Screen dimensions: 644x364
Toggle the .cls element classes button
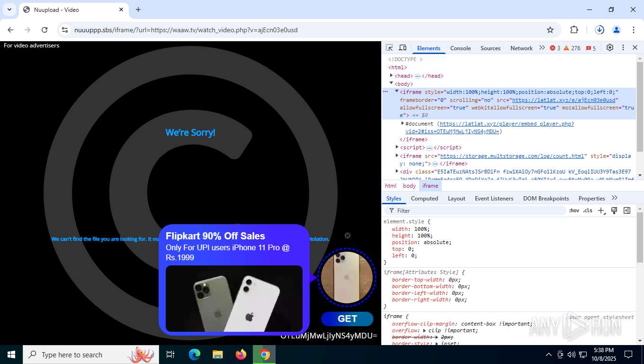(588, 210)
